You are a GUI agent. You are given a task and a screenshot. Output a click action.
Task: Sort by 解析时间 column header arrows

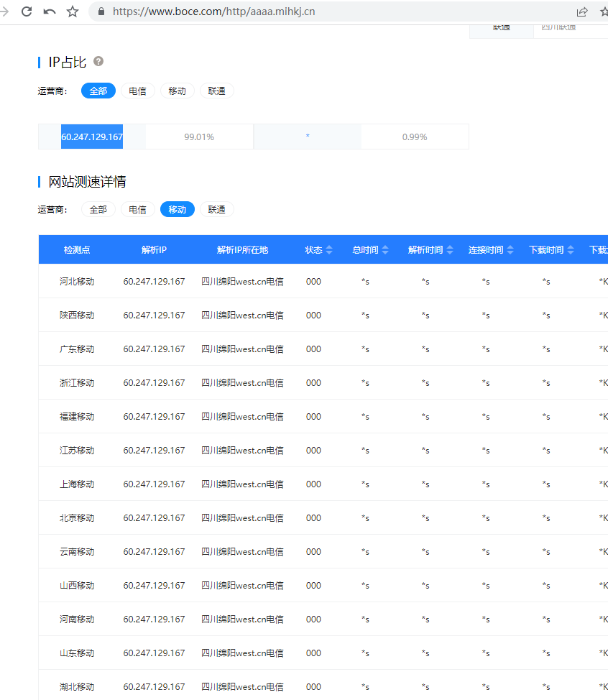pyautogui.click(x=450, y=250)
